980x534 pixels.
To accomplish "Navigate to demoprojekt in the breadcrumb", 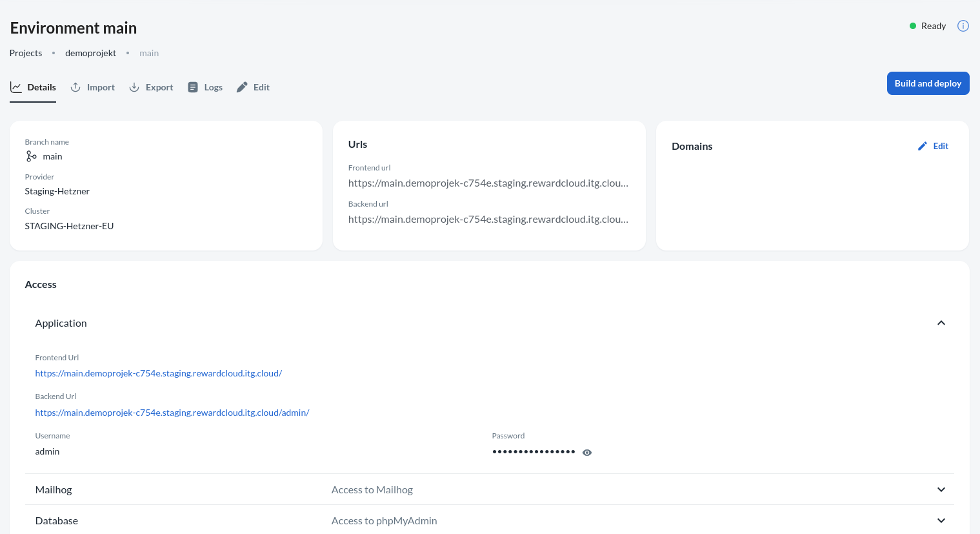I will (90, 53).
